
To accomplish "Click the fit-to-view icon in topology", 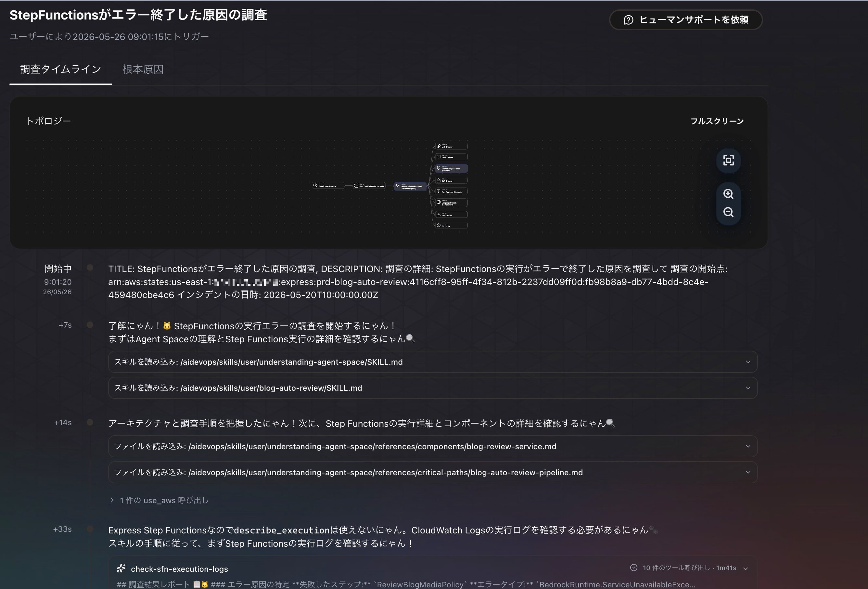I will point(728,160).
